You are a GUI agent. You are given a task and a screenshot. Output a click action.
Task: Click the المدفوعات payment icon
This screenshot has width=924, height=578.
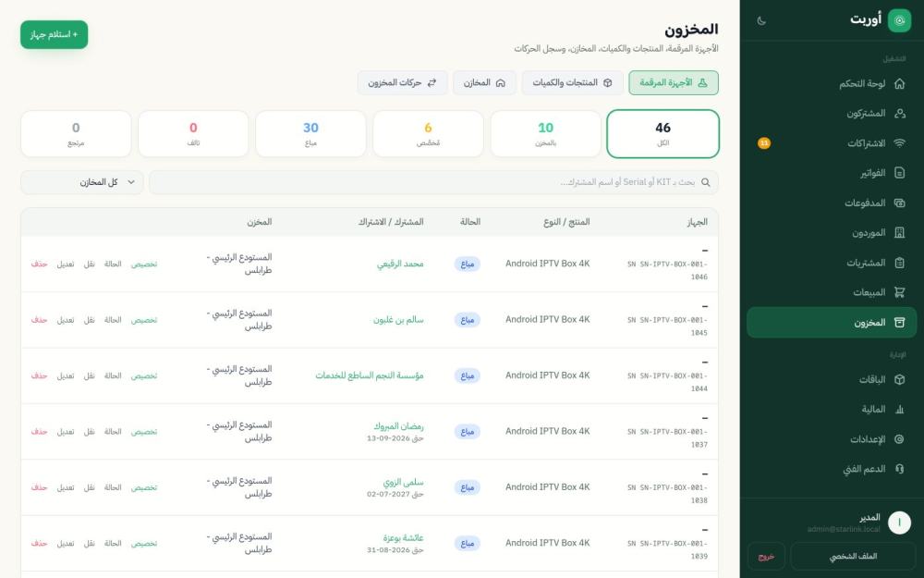899,203
